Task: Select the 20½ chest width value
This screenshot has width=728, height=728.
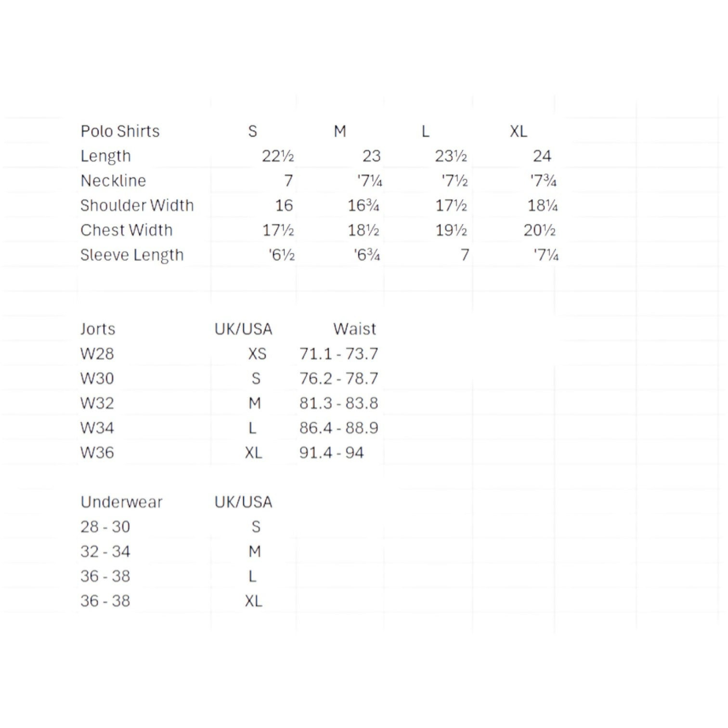Action: [540, 231]
